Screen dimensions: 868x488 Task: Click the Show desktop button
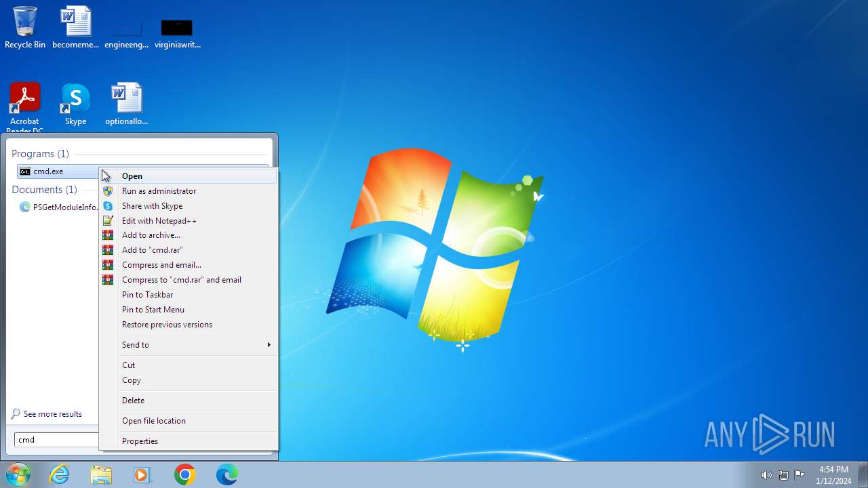863,474
